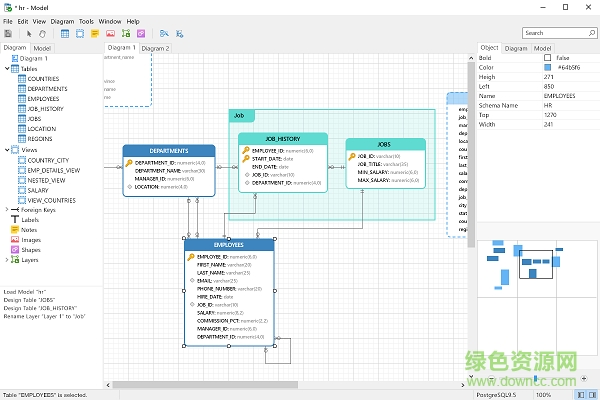
Task: Expand the Layers tree node
Action: click(7, 260)
